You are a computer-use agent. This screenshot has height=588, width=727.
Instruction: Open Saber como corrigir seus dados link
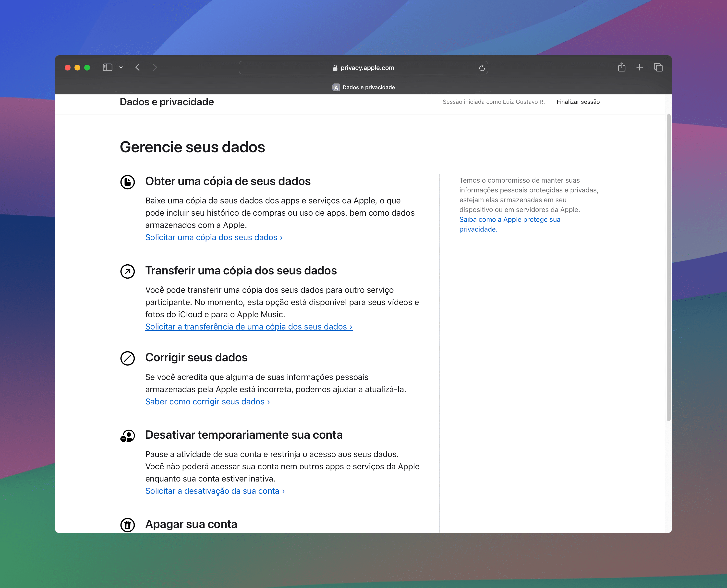click(x=207, y=401)
